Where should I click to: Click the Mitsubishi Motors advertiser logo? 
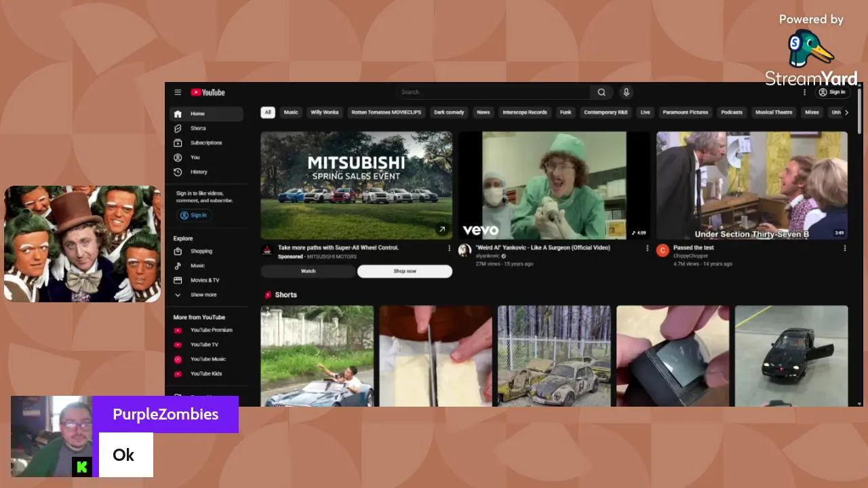[x=267, y=251]
